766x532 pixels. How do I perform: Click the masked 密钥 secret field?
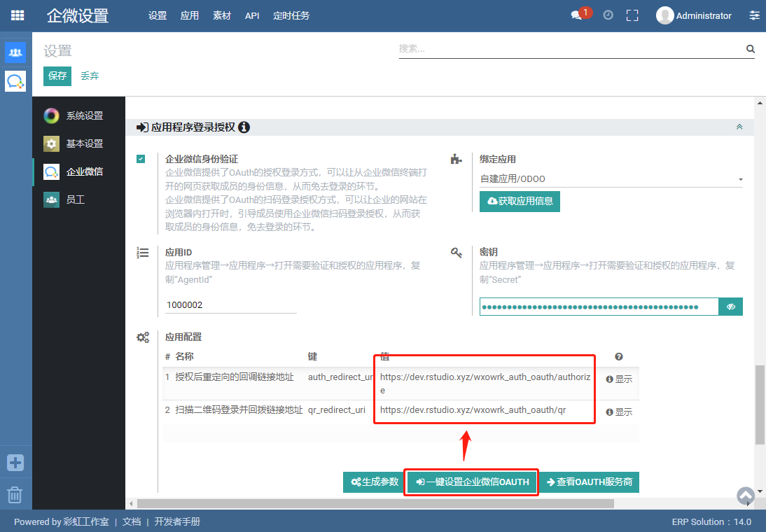pos(599,307)
